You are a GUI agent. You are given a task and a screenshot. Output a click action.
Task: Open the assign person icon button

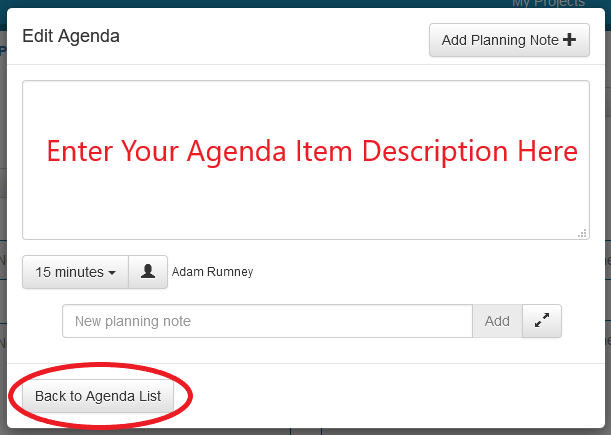[x=147, y=272]
